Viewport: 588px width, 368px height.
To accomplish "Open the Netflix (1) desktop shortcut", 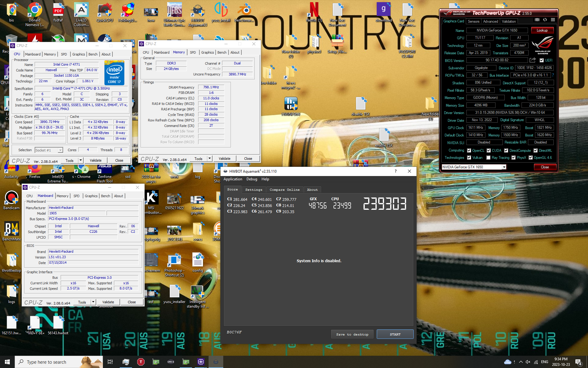I will (x=314, y=12).
